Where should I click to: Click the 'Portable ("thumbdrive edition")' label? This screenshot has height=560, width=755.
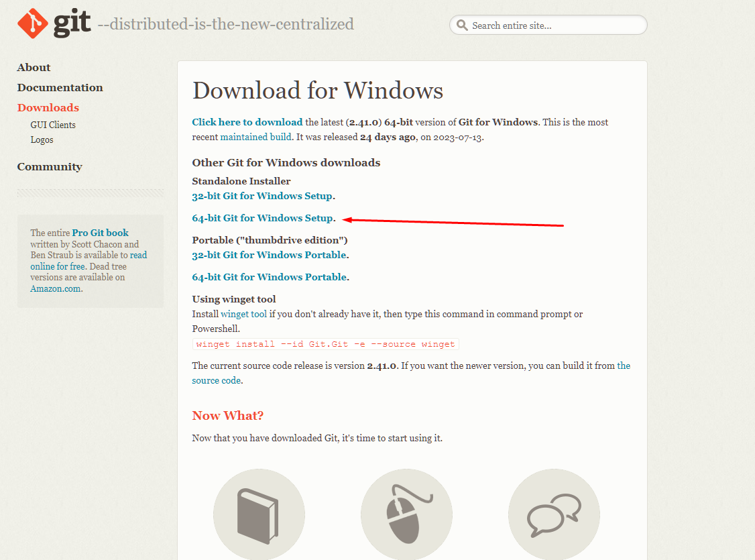click(270, 240)
